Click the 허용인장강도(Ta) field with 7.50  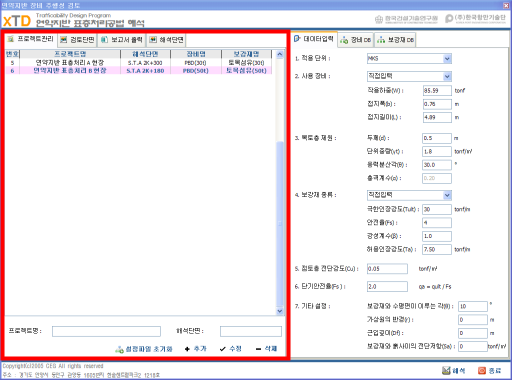pos(437,249)
